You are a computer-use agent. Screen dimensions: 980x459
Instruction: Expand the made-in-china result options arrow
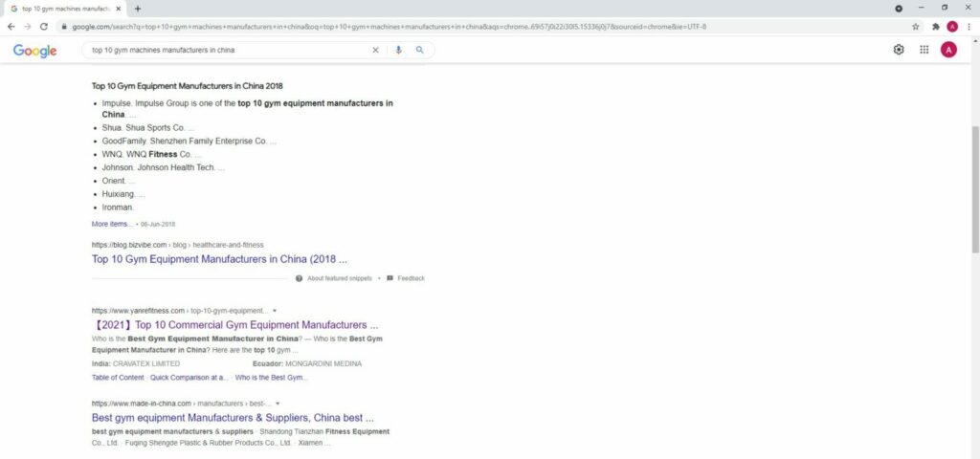point(278,404)
